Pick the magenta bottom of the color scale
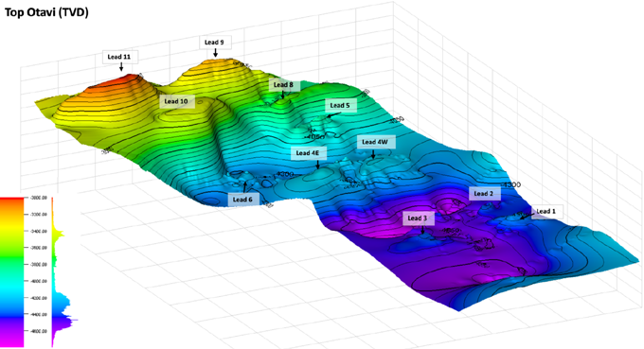The width and height of the screenshot is (644, 349). [x=12, y=342]
